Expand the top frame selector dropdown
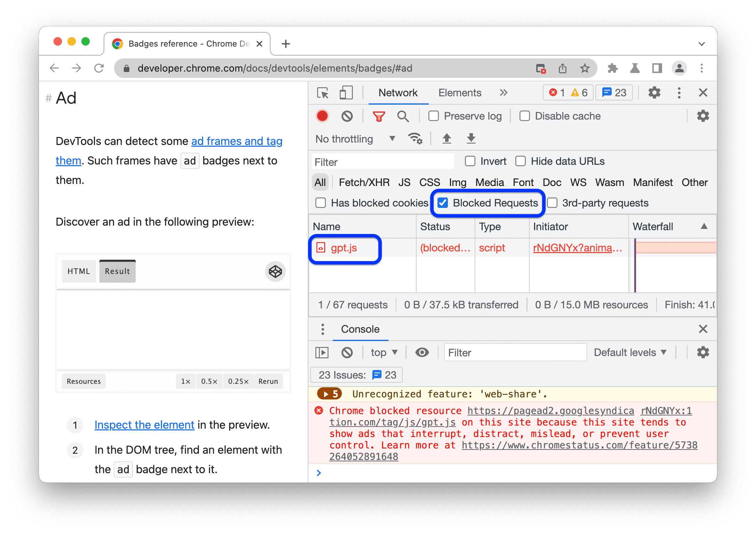The height and width of the screenshot is (534, 756). (384, 353)
